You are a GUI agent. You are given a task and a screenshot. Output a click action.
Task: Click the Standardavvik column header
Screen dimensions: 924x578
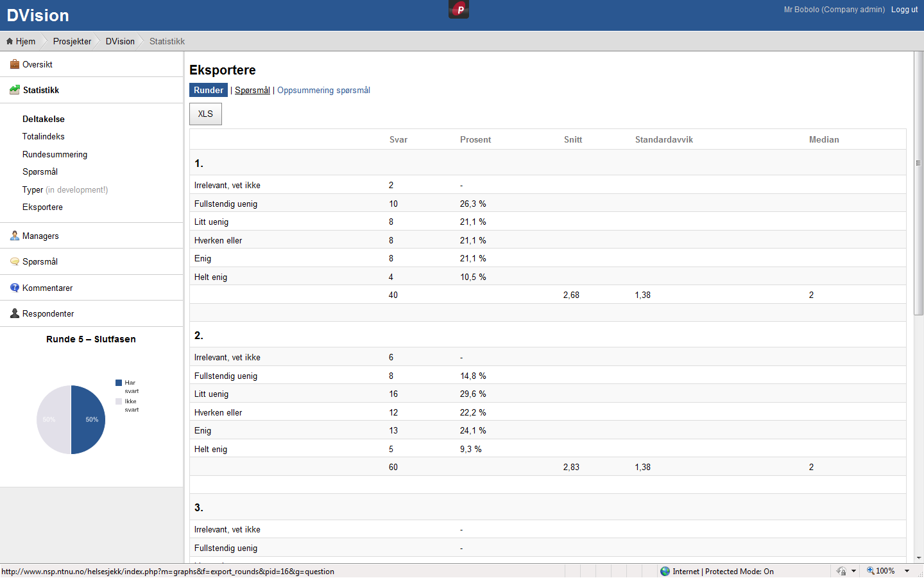tap(664, 139)
